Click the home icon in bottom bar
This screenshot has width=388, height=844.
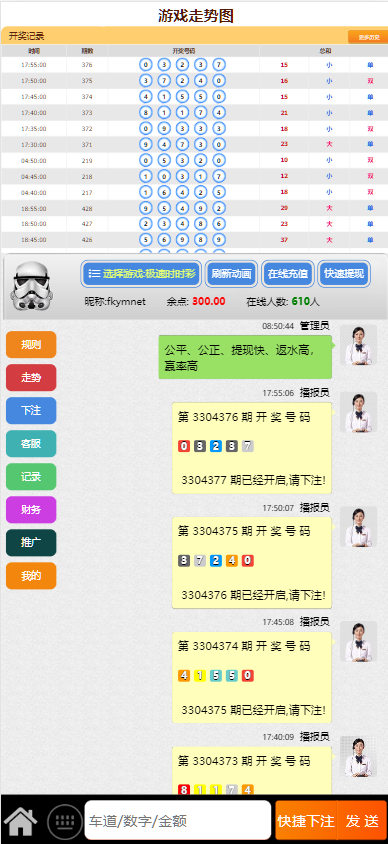click(21, 821)
